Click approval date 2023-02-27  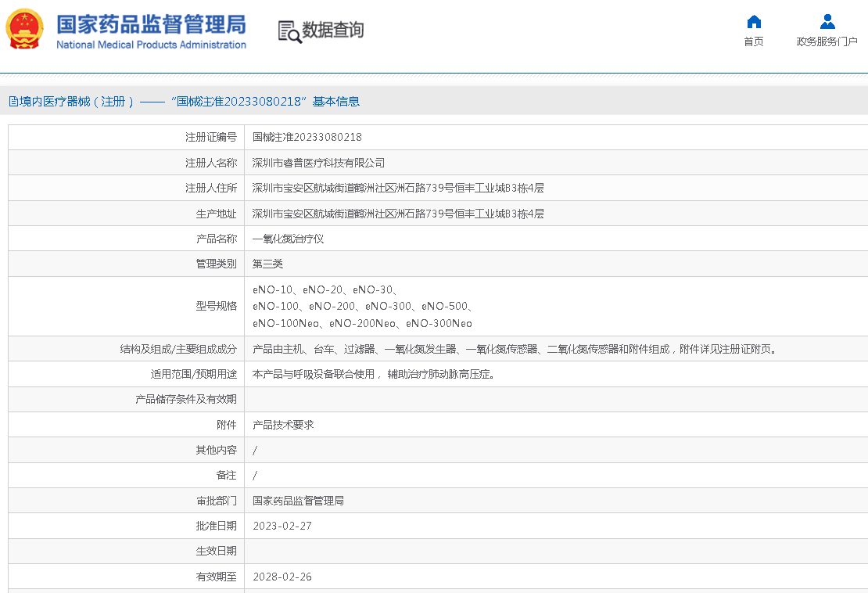point(282,526)
